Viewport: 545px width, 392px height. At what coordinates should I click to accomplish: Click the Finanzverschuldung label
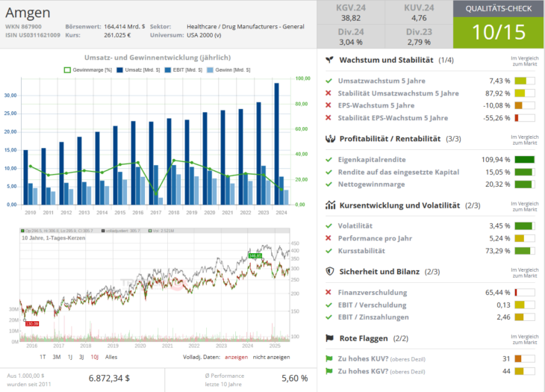click(373, 292)
